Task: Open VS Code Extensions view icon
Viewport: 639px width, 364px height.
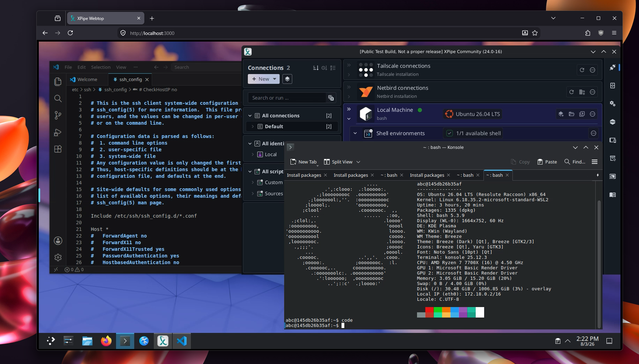Action: pyautogui.click(x=58, y=149)
